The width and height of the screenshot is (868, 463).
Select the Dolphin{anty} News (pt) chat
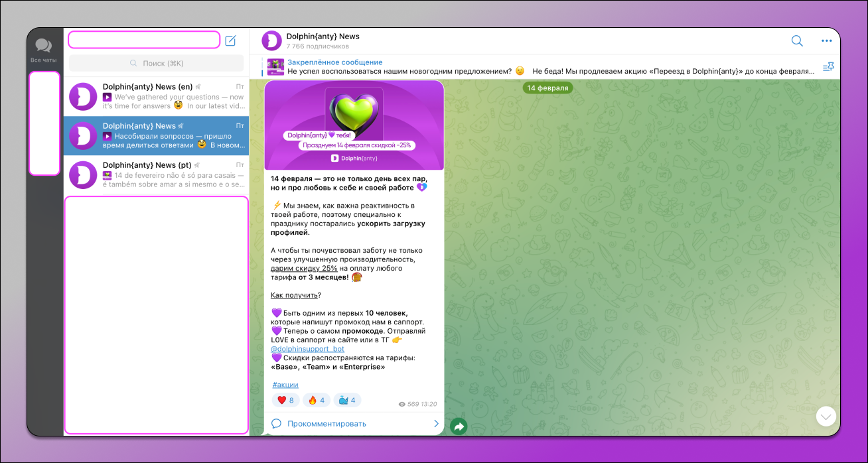pyautogui.click(x=156, y=174)
